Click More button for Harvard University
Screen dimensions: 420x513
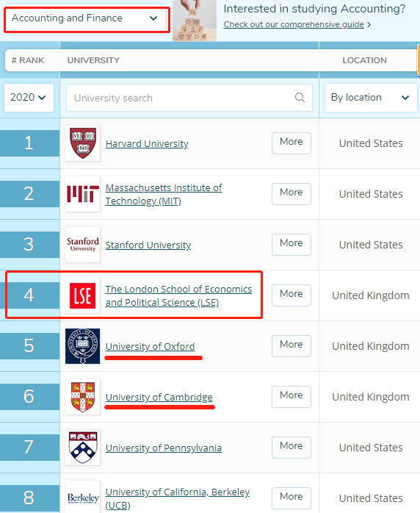point(292,143)
